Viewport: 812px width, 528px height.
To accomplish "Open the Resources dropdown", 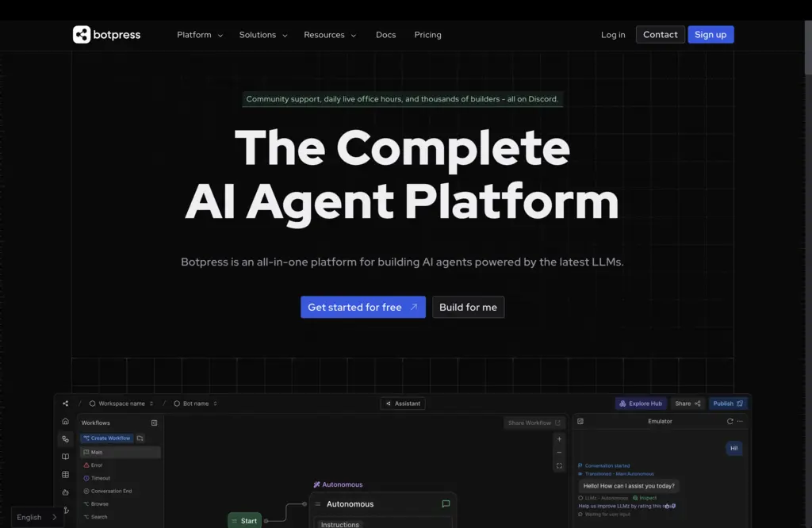I will coord(330,35).
